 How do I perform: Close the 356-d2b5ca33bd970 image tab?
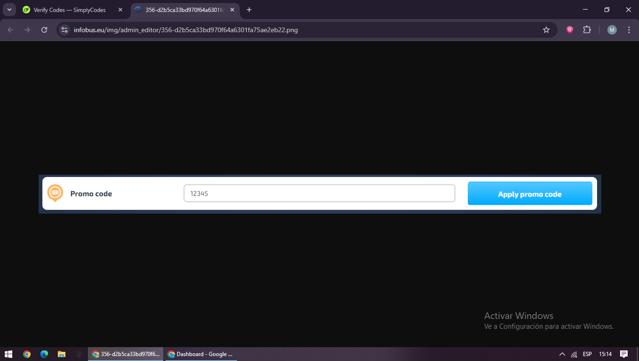[x=232, y=10]
